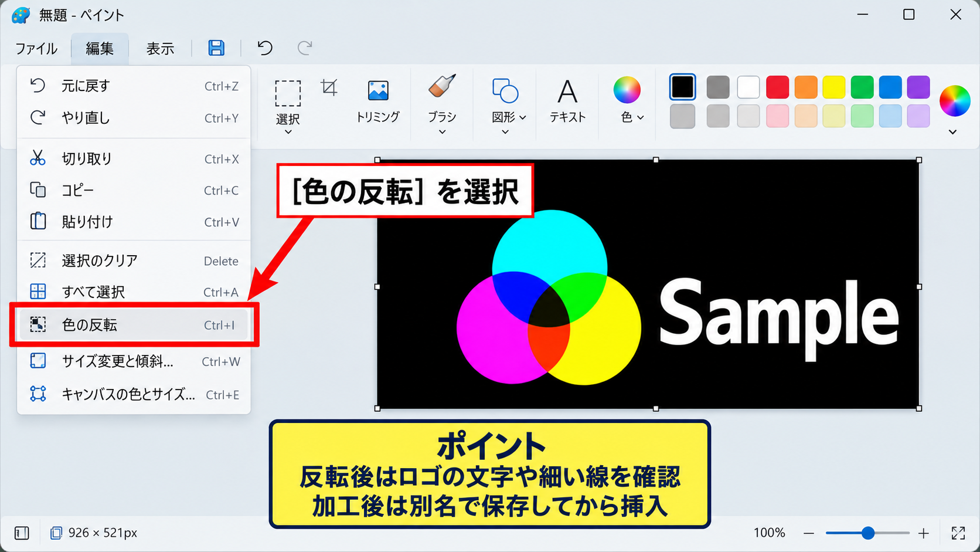Open the edit colors rainbow wheel
980x552 pixels.
955,101
